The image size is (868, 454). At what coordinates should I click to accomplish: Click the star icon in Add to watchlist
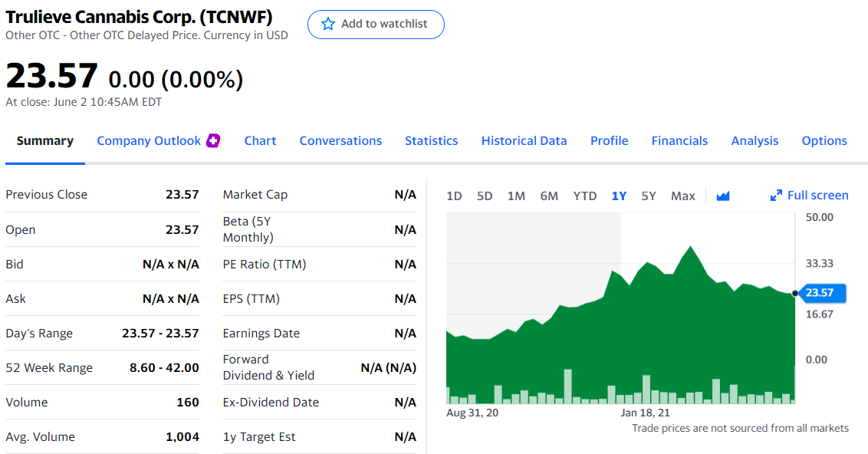(x=327, y=24)
